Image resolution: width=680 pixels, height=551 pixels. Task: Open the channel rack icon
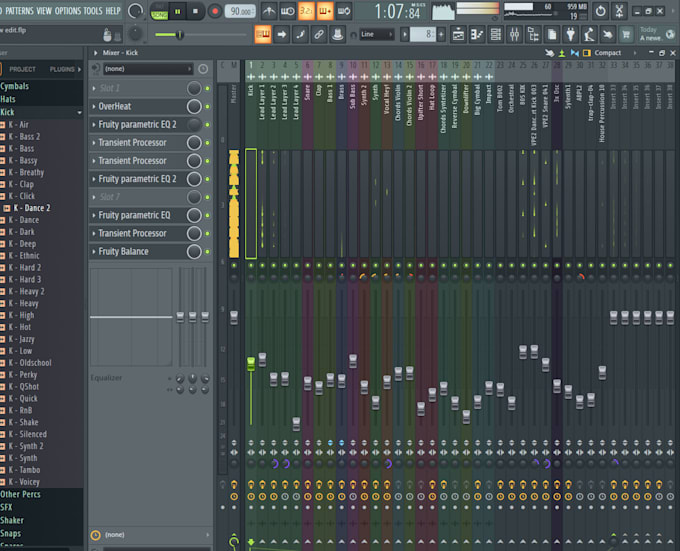click(495, 35)
